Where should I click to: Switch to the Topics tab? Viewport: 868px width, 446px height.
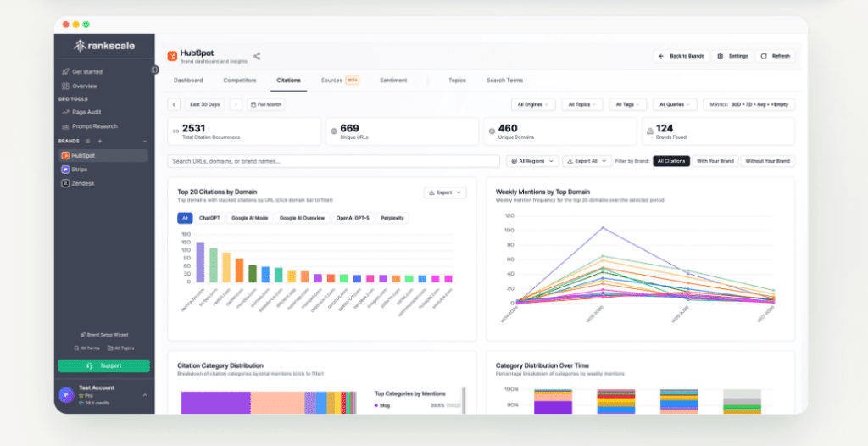pyautogui.click(x=457, y=81)
